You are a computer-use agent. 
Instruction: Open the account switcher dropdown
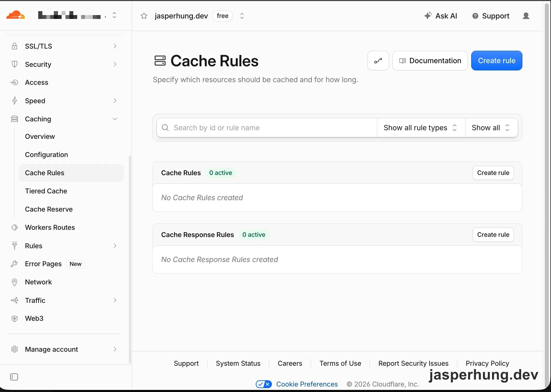tap(114, 15)
